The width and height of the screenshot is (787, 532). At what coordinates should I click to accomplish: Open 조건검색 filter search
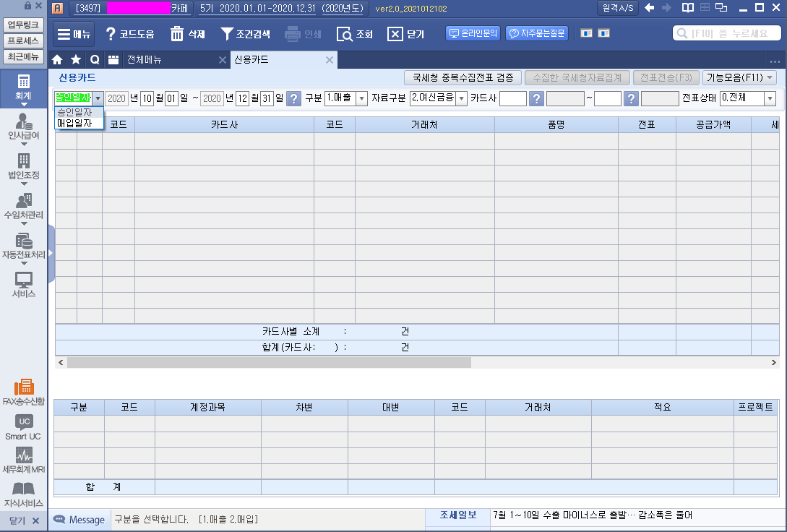pos(245,34)
